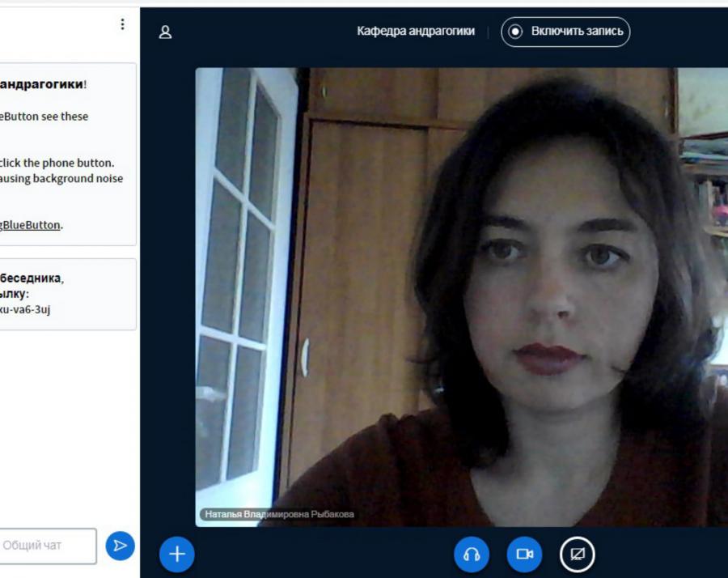Image resolution: width=728 pixels, height=578 pixels.
Task: Click the "Button see these" tutorial text line
Action: pyautogui.click(x=44, y=116)
